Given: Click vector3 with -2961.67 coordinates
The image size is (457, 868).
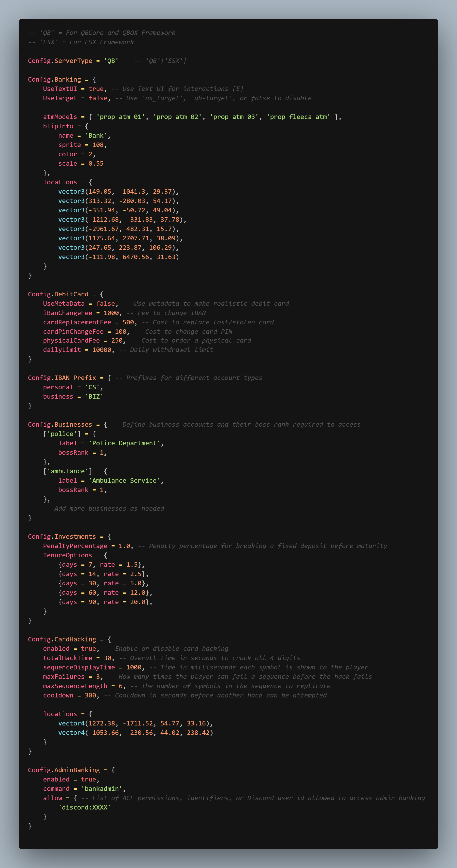Looking at the screenshot, I should (118, 229).
